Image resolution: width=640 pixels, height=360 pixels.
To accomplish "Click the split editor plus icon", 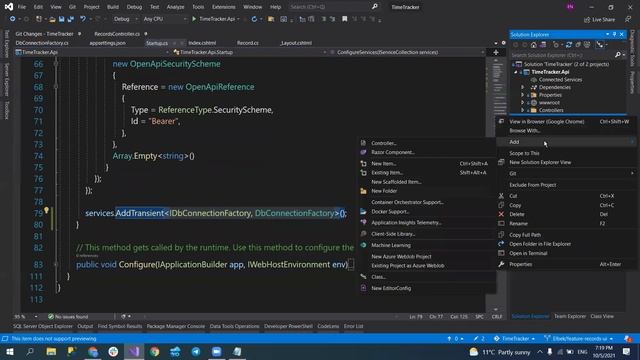I will 496,52.
